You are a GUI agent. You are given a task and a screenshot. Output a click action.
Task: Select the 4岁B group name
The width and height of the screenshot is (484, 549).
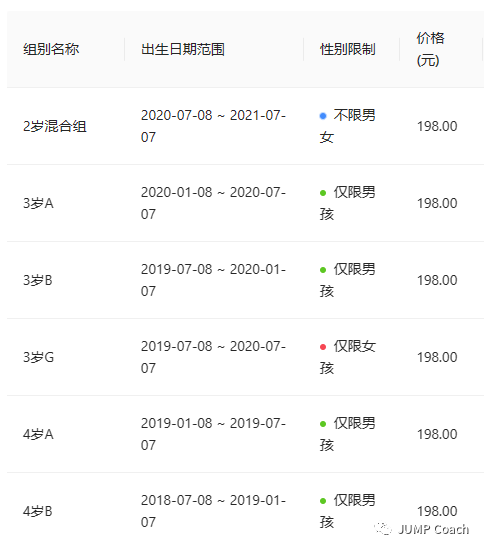[38, 511]
